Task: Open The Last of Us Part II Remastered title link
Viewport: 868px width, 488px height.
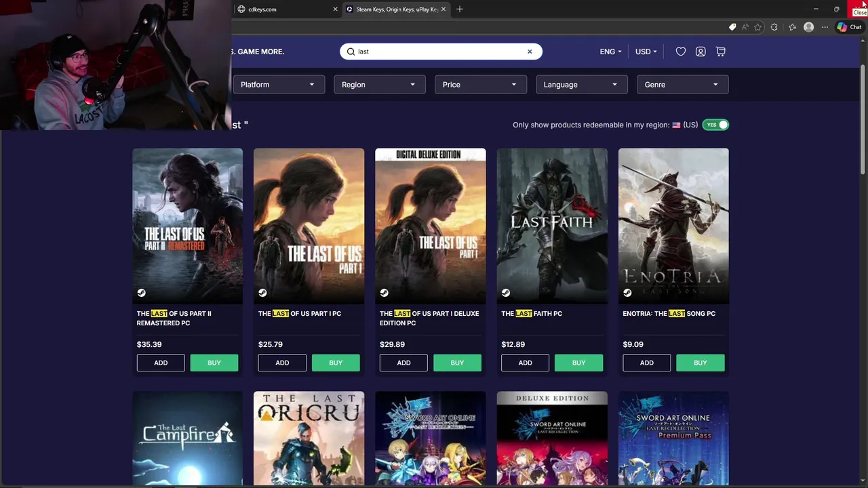Action: click(x=174, y=318)
